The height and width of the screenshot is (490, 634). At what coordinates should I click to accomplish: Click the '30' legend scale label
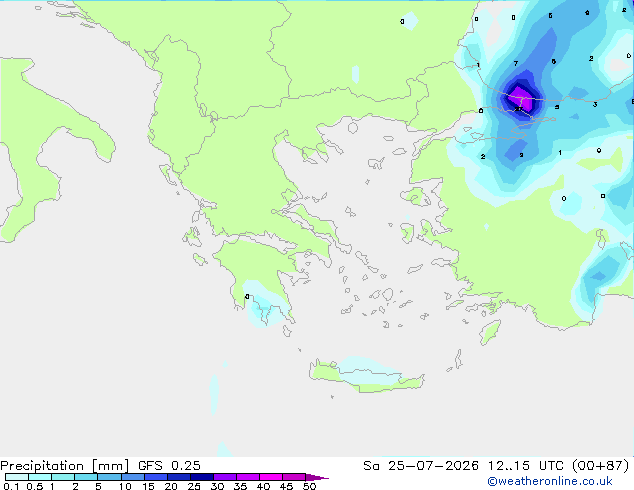(x=217, y=486)
